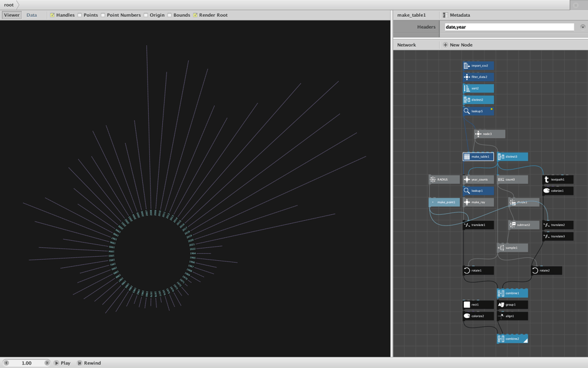Click the combine2 rendered node icon
The height and width of the screenshot is (368, 588).
pos(500,339)
